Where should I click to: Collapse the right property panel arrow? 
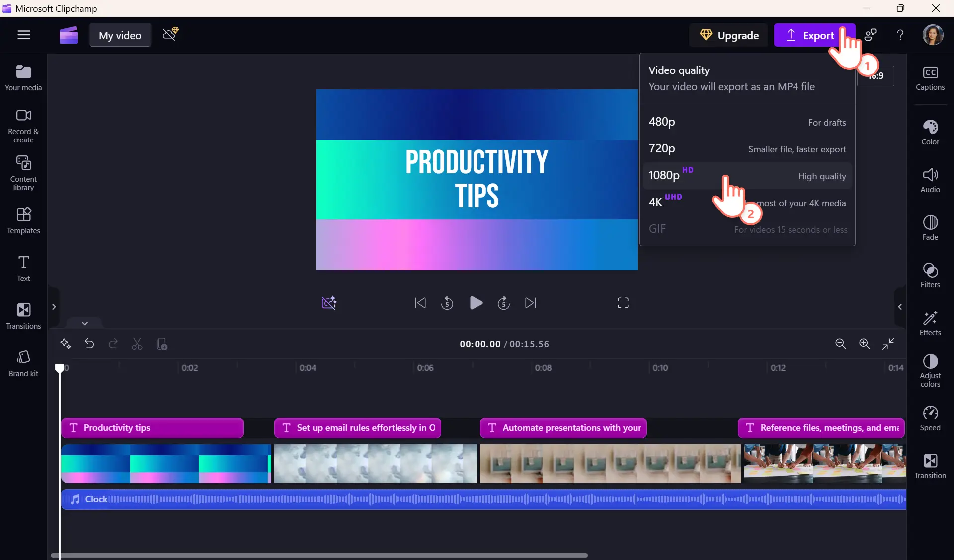pyautogui.click(x=900, y=307)
